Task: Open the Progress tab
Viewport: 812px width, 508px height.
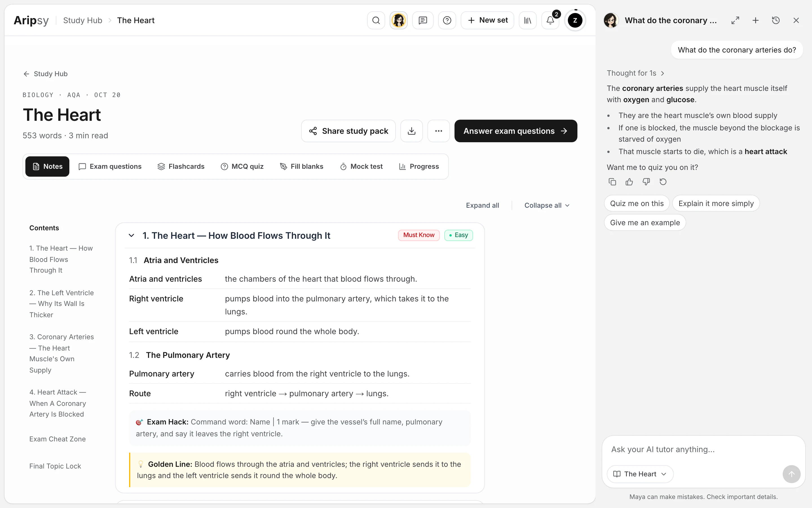Action: coord(419,167)
